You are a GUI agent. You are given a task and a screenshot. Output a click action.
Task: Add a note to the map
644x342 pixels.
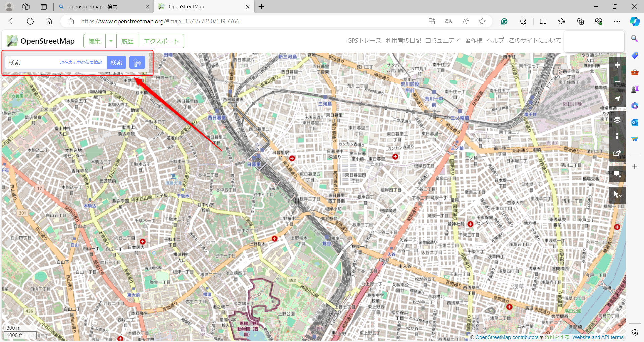coord(617,174)
